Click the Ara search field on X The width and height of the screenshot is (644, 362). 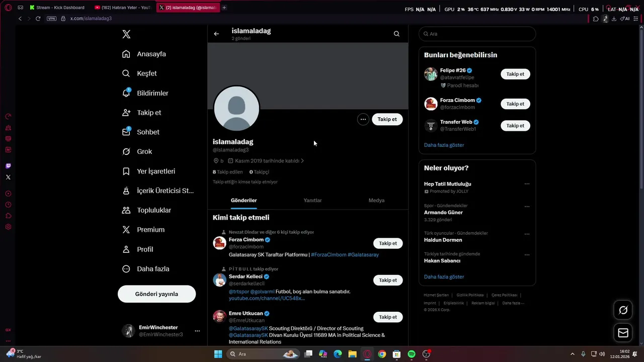(x=477, y=34)
